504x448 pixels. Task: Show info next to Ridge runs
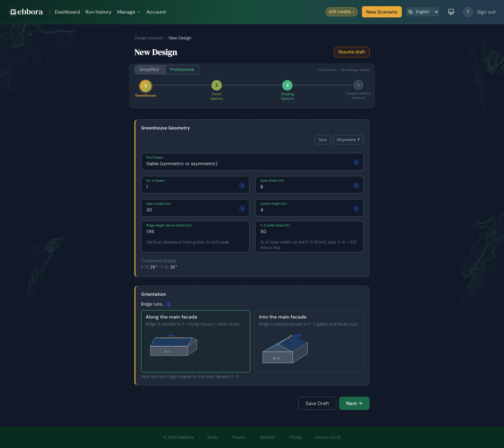[x=169, y=304]
